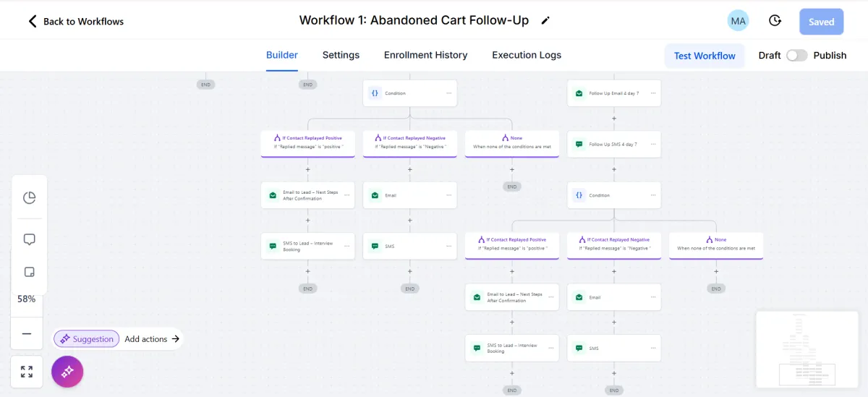
Task: Open the version history clock icon
Action: (x=775, y=21)
